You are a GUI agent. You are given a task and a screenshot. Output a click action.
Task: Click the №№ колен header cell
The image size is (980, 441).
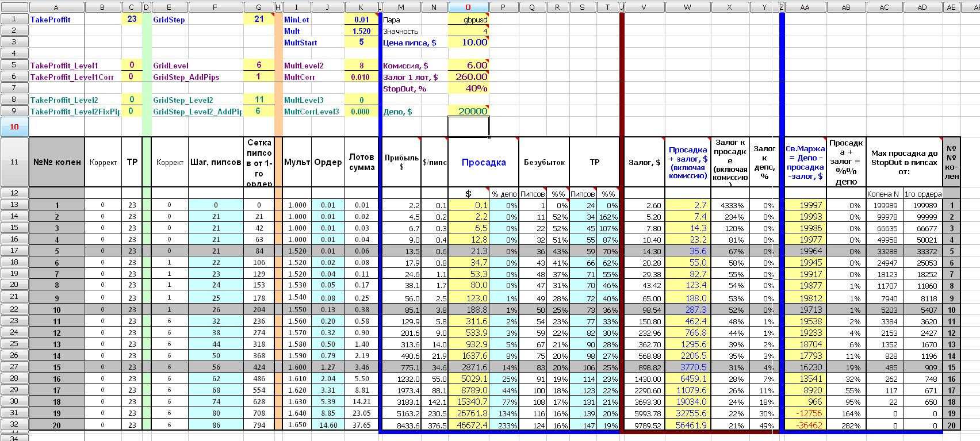(56, 162)
